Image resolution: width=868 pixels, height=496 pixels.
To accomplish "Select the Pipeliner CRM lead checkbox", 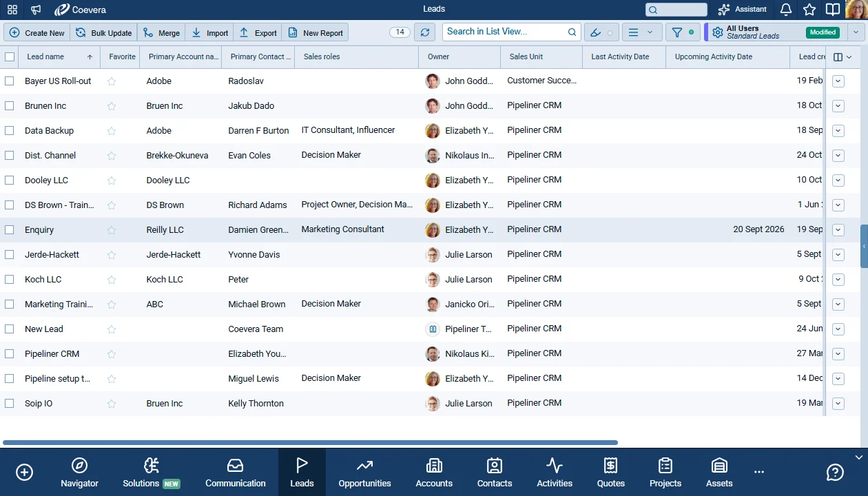I will coord(10,354).
